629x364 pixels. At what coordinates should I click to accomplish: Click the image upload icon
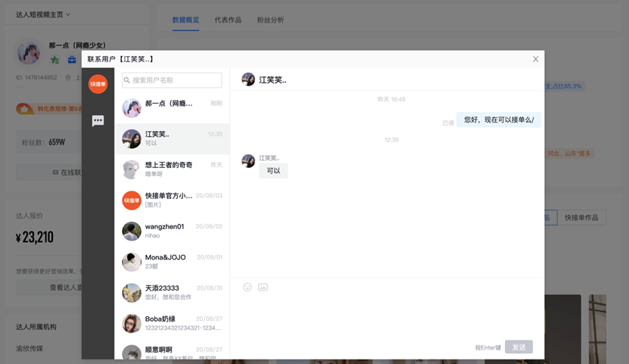263,287
